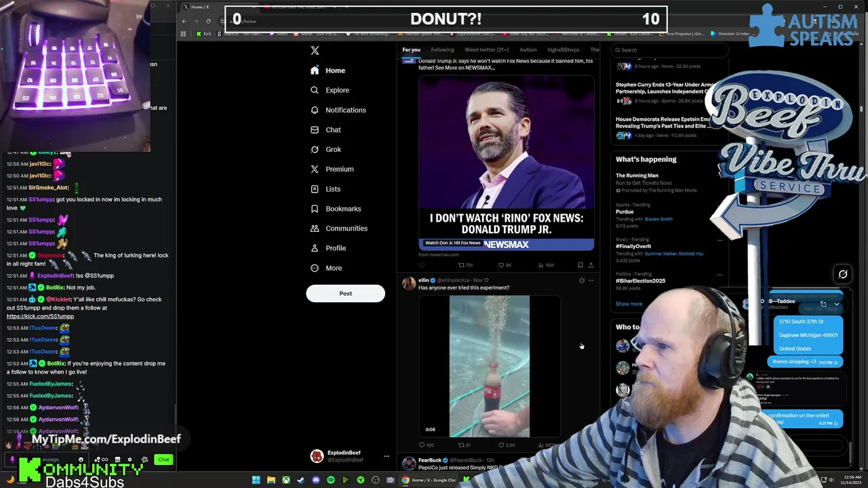Click the Grok floating icon near messages
Image resolution: width=868 pixels, height=488 pixels.
pyautogui.click(x=843, y=274)
